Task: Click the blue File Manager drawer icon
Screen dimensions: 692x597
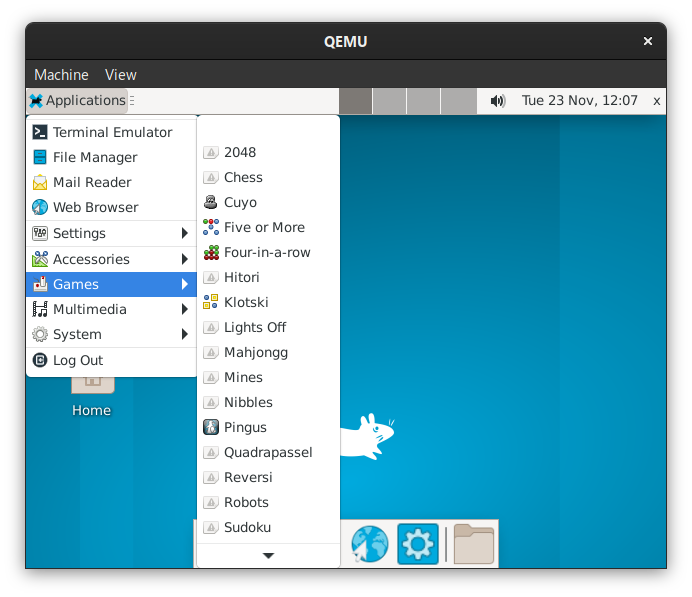Action: click(x=40, y=157)
